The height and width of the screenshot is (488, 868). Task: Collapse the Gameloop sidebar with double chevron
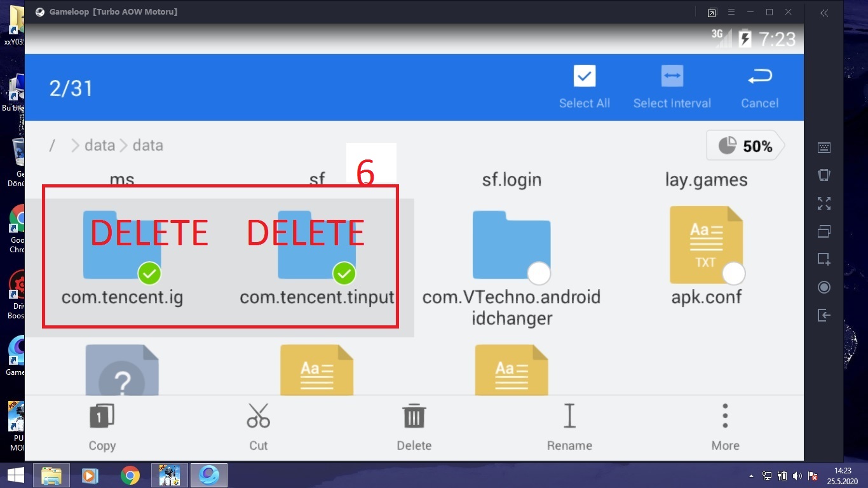(824, 13)
